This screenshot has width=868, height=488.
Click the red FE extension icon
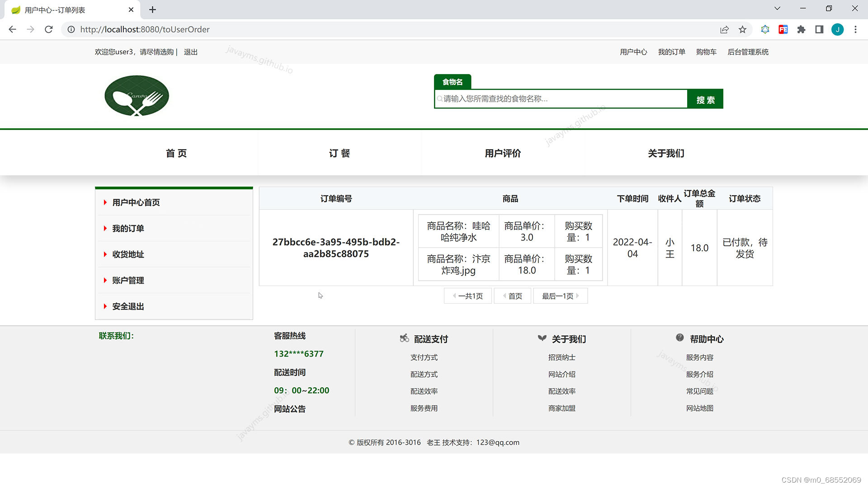pyautogui.click(x=783, y=29)
